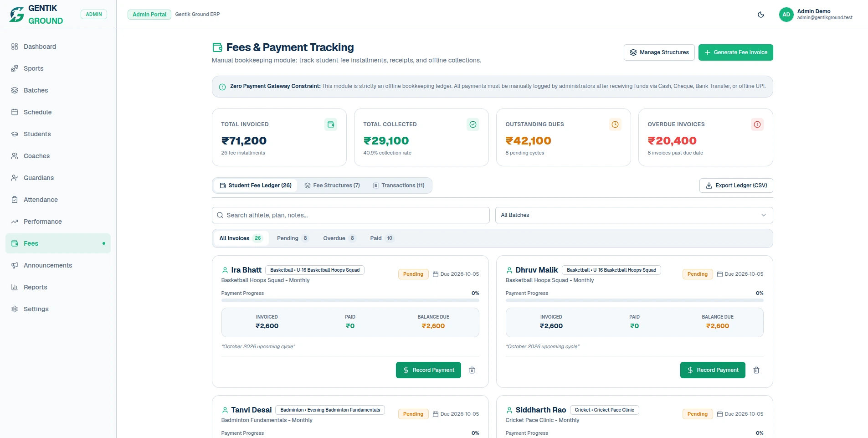The height and width of the screenshot is (438, 868).
Task: Click the Ira Bhatt student name
Action: (x=246, y=270)
